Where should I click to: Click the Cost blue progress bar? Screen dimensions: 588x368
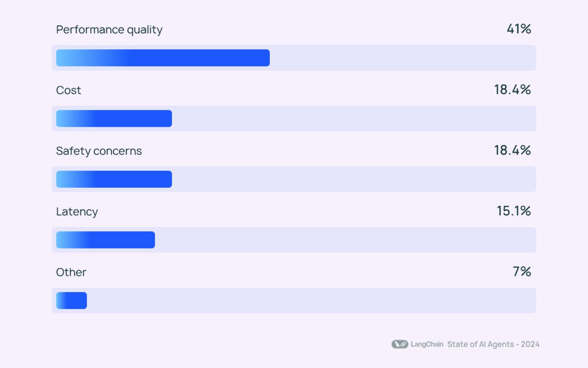pyautogui.click(x=114, y=119)
